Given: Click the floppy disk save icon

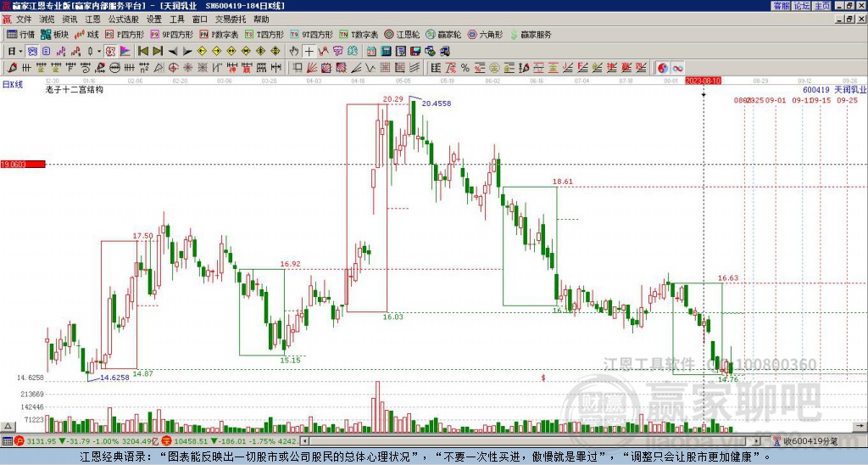Looking at the screenshot, I should (415, 52).
